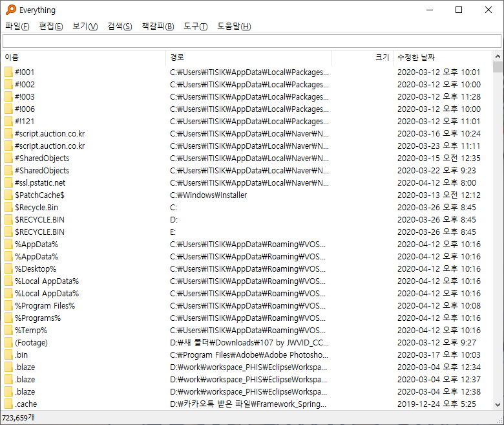Maximize the Everything window
This screenshot has height=425, width=504.
pos(459,10)
